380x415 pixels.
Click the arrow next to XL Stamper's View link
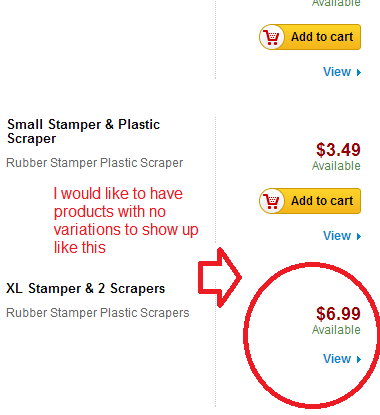tap(359, 359)
